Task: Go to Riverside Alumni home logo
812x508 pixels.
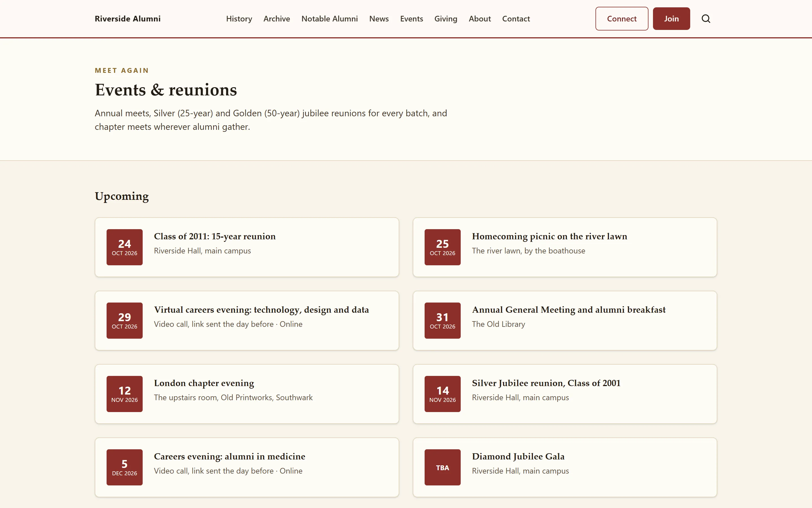Action: 127,19
